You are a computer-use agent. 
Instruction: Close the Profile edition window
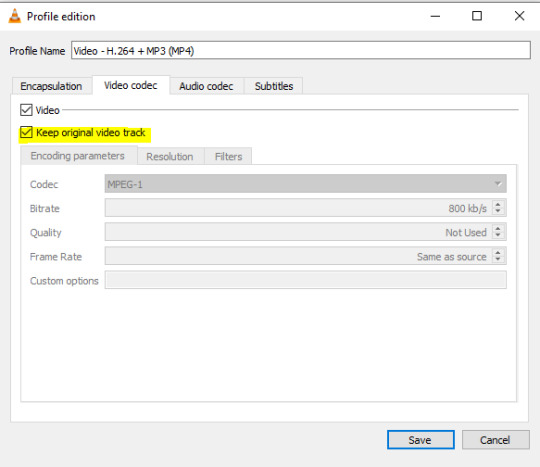[x=519, y=16]
